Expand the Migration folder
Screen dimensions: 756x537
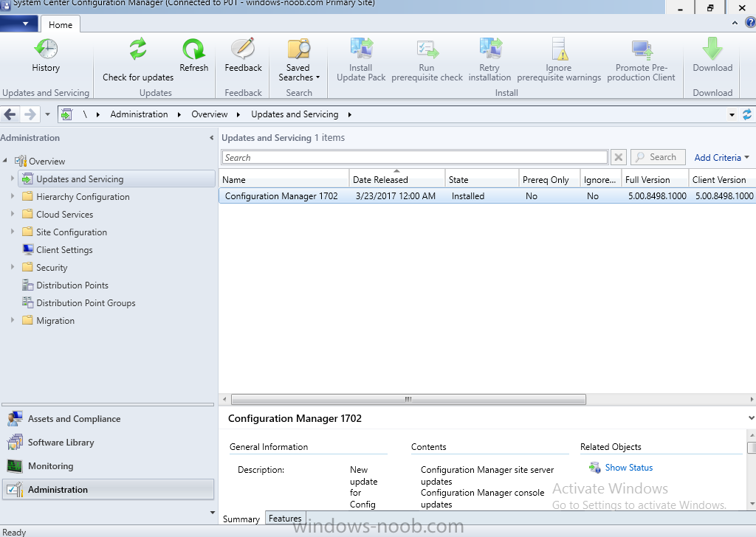pyautogui.click(x=13, y=320)
